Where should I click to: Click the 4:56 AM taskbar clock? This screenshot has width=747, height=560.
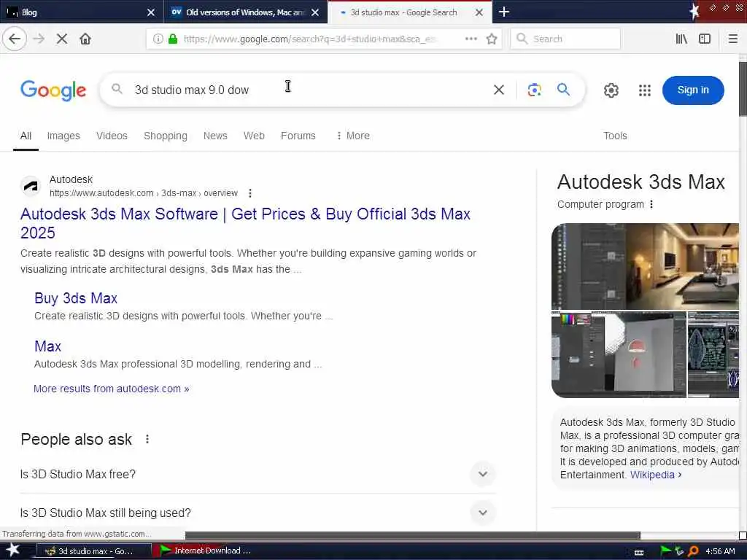720,551
